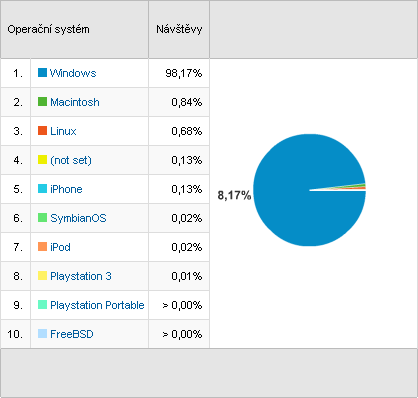Open the Macintosh link
Image resolution: width=418 pixels, height=398 pixels.
[x=75, y=102]
